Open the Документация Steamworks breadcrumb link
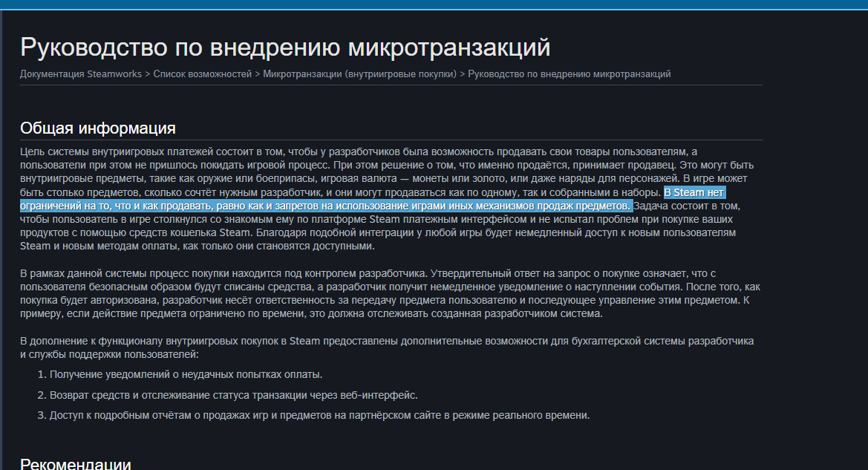 (81, 74)
